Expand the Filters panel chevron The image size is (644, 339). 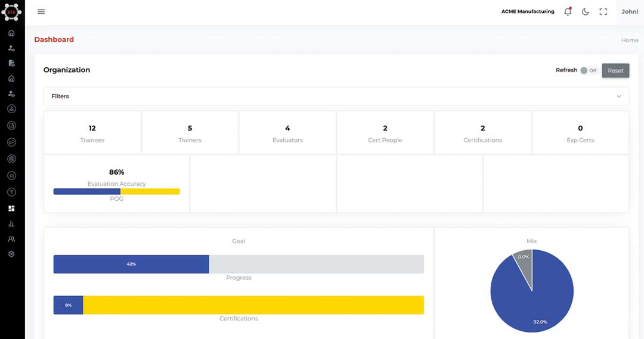coord(618,97)
